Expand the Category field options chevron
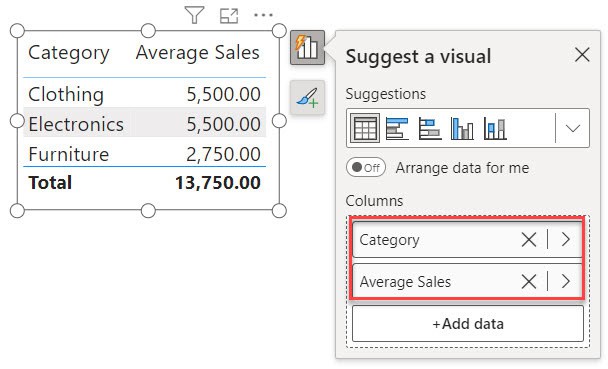The image size is (608, 369). tap(565, 240)
